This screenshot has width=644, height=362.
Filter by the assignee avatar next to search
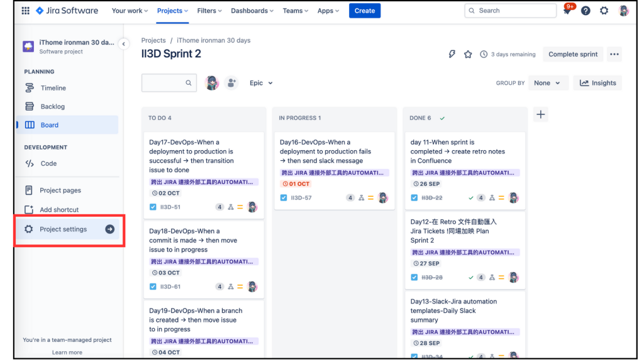212,83
